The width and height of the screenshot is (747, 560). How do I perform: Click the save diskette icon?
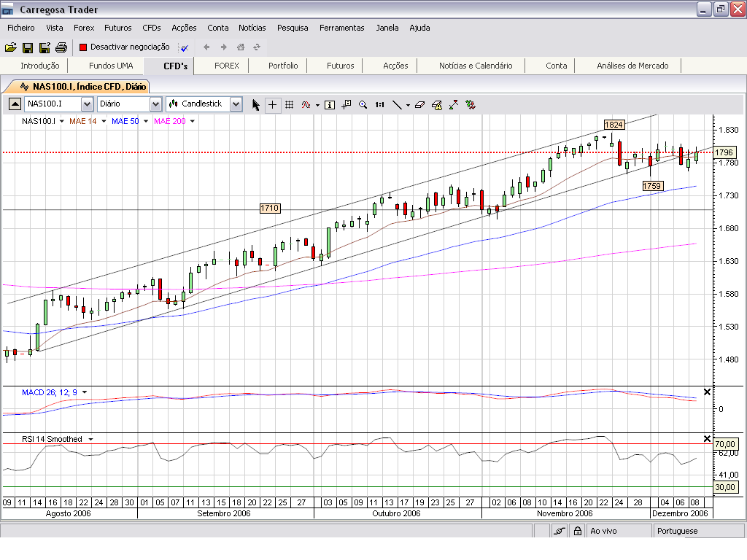click(x=28, y=47)
